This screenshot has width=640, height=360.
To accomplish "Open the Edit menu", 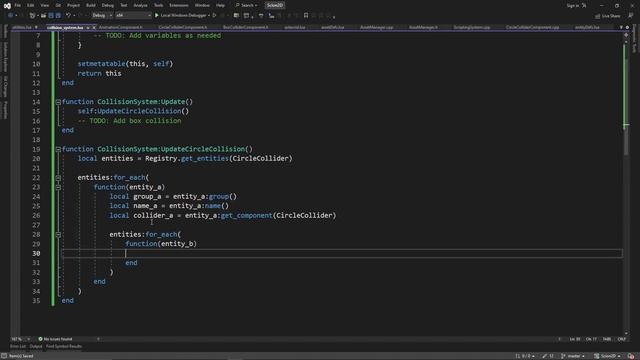I will click(x=31, y=5).
